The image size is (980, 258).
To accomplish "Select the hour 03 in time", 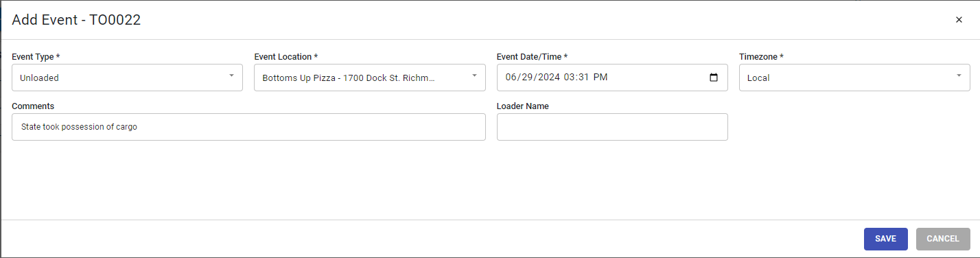I will [570, 78].
